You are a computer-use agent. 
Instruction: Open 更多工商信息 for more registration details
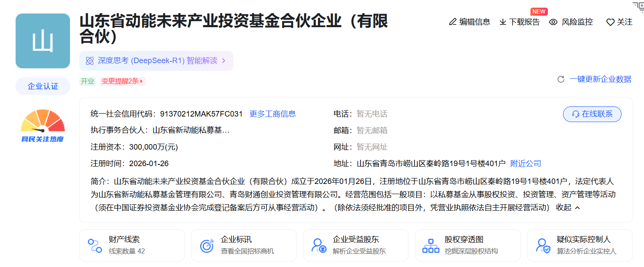coord(273,114)
